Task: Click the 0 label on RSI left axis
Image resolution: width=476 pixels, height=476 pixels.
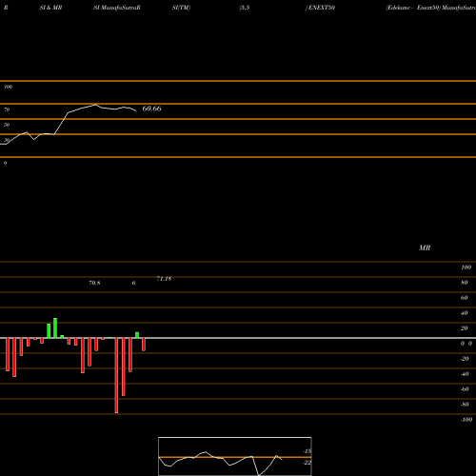Action: [x=5, y=163]
